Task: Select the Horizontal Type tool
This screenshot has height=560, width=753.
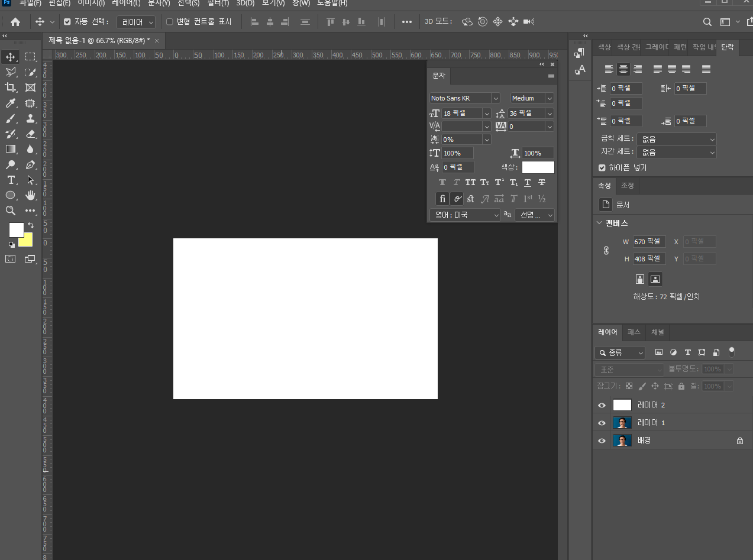Action: (11, 180)
